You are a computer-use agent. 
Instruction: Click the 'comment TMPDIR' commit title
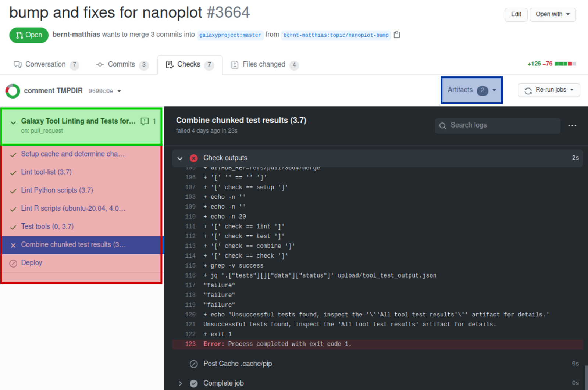pos(53,91)
